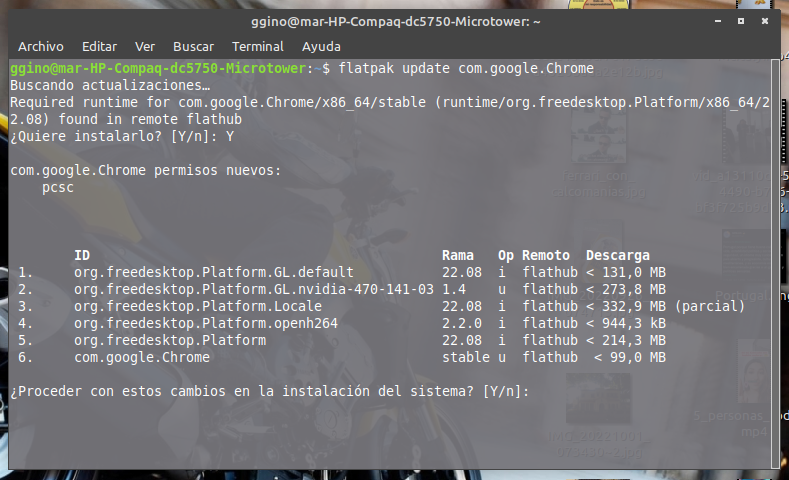Minimize the terminal window
Viewport: 789px width, 480px height.
click(x=718, y=21)
